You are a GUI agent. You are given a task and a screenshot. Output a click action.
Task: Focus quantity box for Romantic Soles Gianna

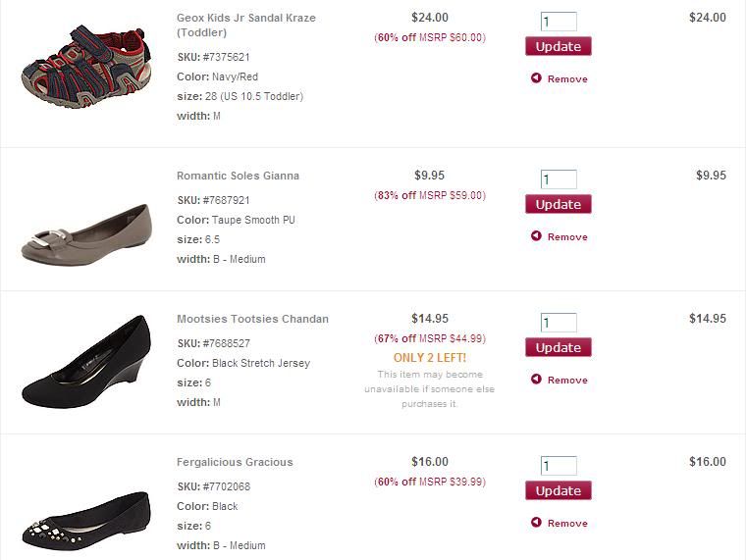(559, 179)
